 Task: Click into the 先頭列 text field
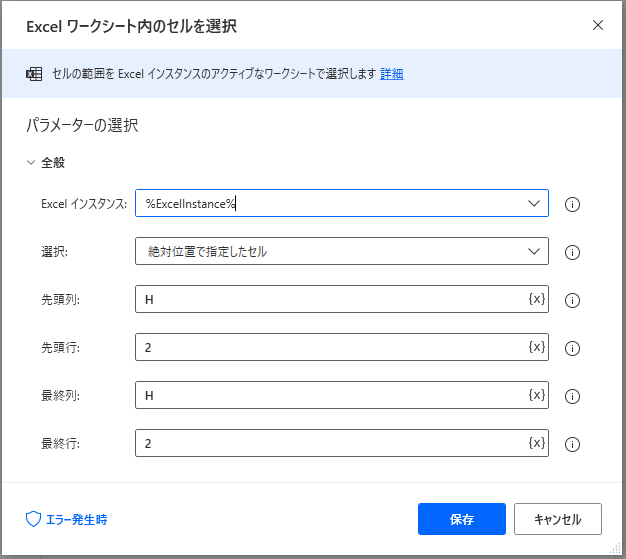pyautogui.click(x=330, y=299)
